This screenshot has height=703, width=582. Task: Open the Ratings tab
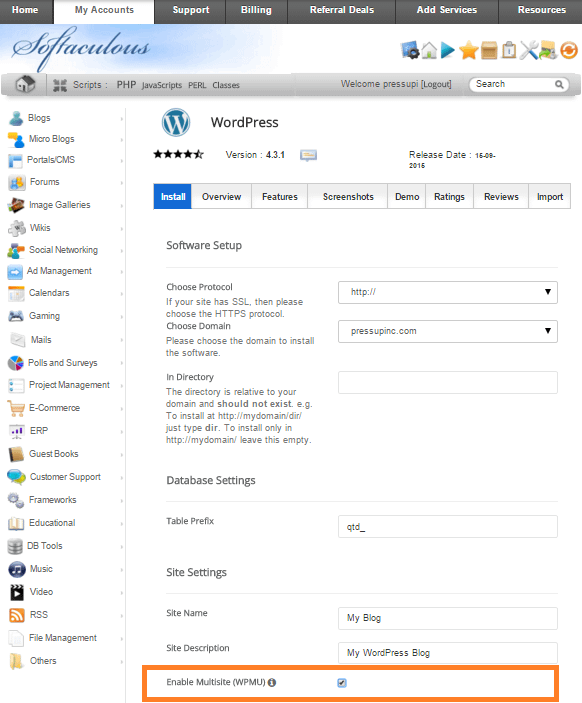pos(449,196)
